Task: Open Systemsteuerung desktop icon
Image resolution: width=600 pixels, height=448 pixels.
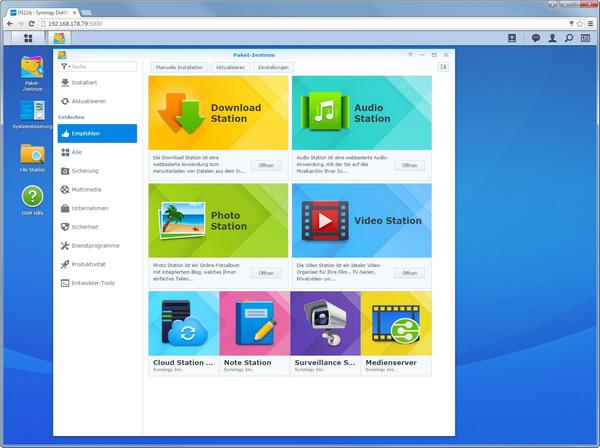Action: [x=32, y=115]
